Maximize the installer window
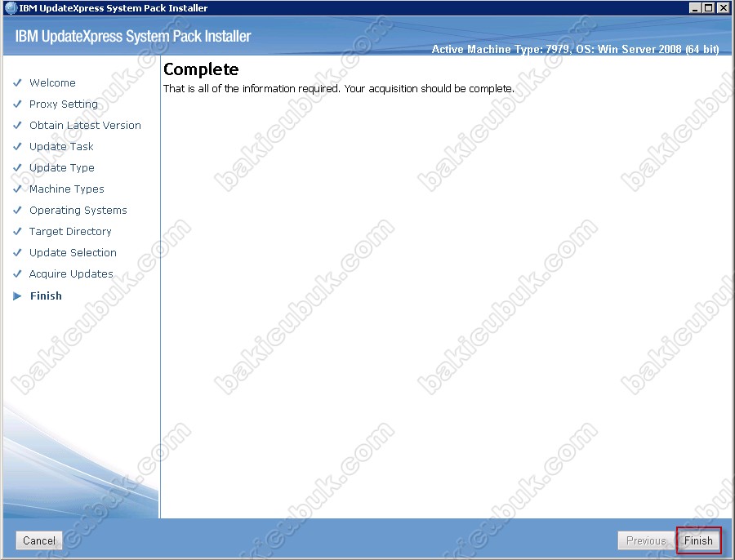Viewport: 735px width, 560px height. [708, 8]
